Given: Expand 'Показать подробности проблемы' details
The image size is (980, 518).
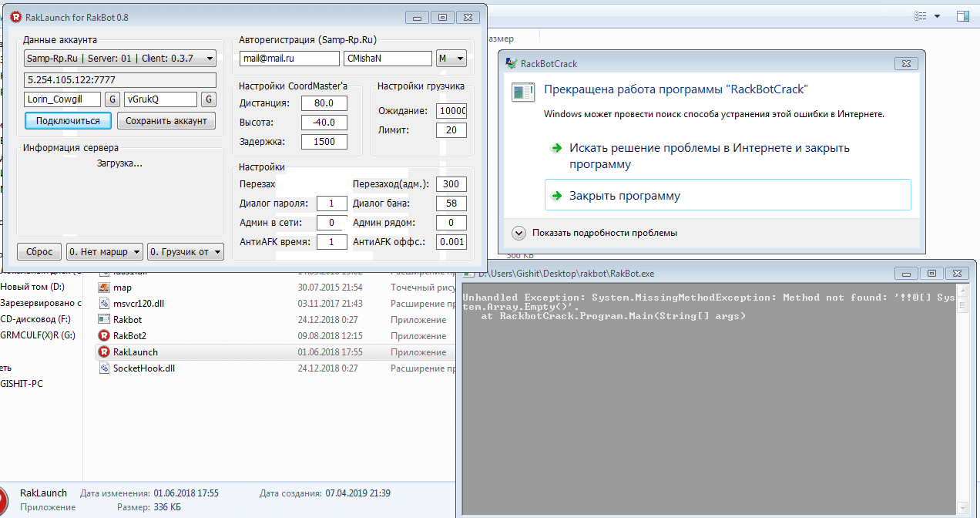Looking at the screenshot, I should (519, 233).
